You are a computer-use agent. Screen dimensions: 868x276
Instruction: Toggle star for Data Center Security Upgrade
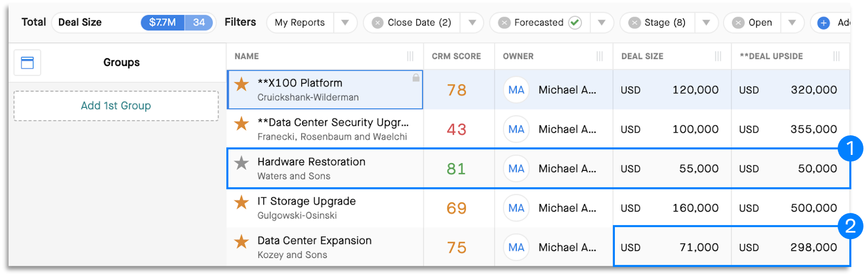point(242,123)
